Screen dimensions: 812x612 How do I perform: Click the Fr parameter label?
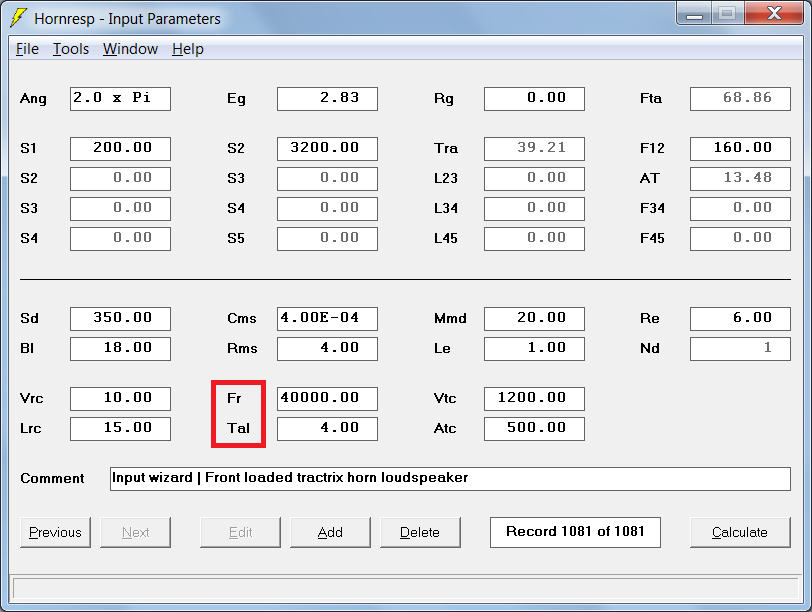[x=234, y=398]
